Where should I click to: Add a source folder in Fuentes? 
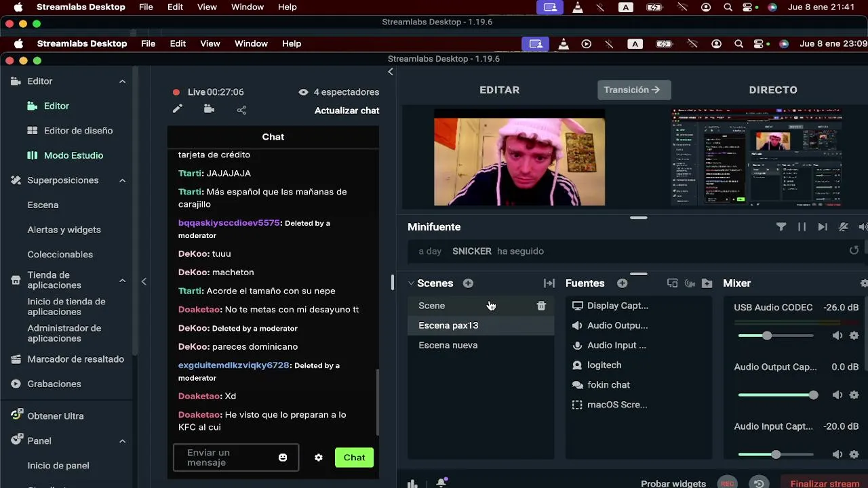tap(707, 283)
